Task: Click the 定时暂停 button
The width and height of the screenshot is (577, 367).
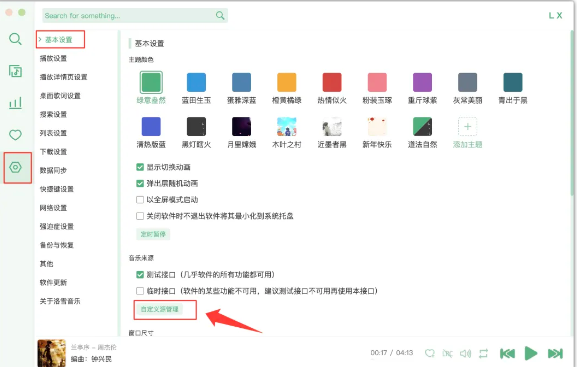Action: (153, 234)
